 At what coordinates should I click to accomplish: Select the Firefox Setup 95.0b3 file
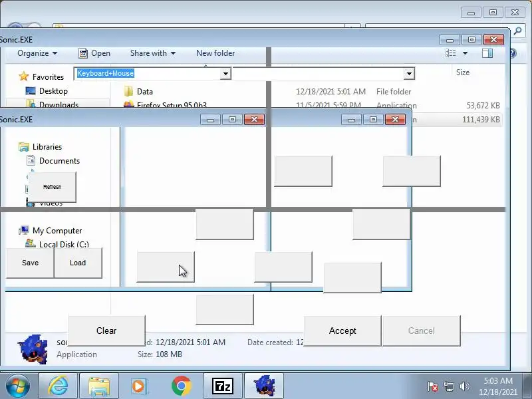pyautogui.click(x=172, y=104)
